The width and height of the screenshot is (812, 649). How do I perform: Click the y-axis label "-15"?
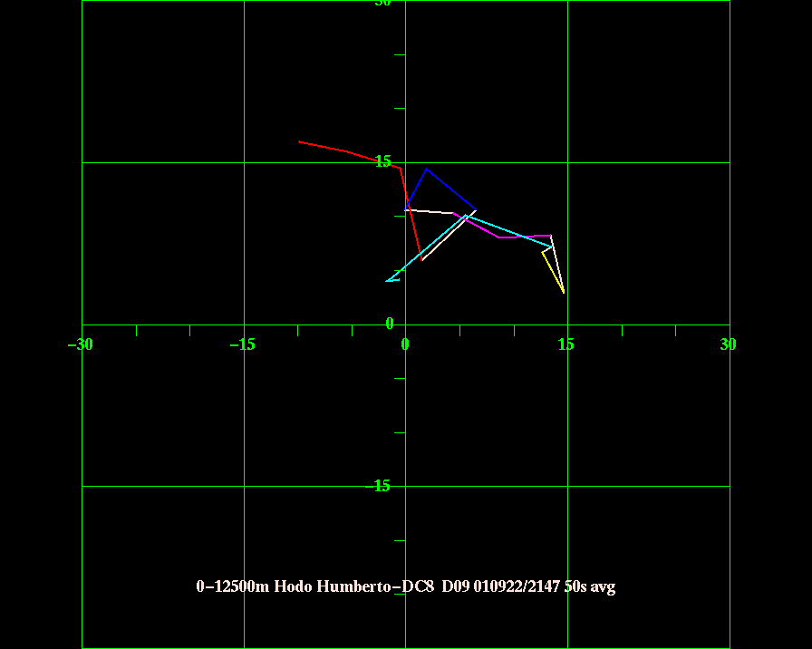[378, 486]
